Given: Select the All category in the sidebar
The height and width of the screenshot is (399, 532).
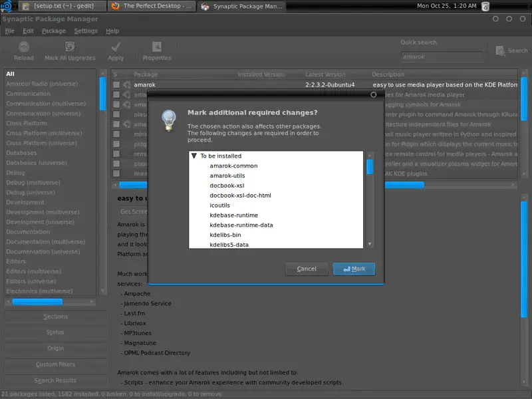Looking at the screenshot, I should click(x=10, y=74).
